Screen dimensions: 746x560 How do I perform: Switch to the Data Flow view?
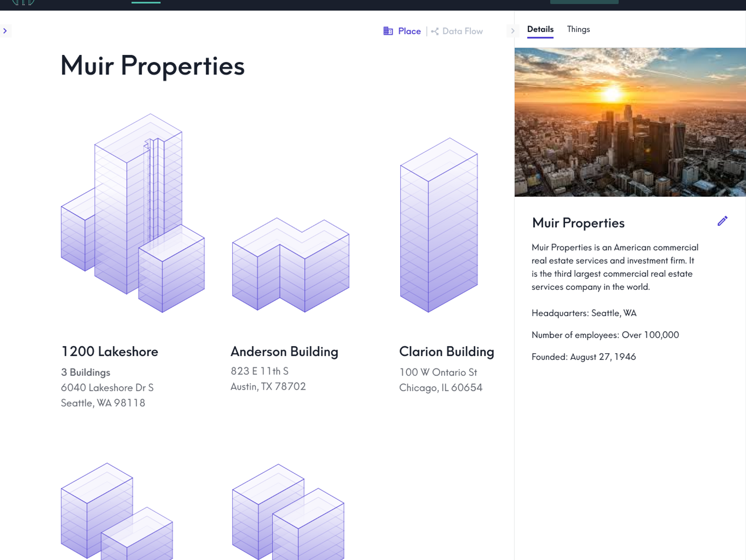(462, 31)
